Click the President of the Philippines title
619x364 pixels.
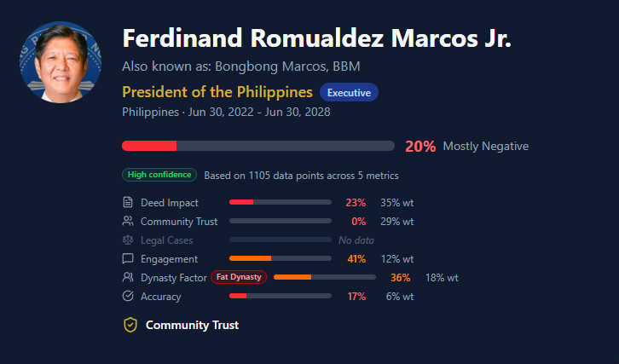pos(217,92)
